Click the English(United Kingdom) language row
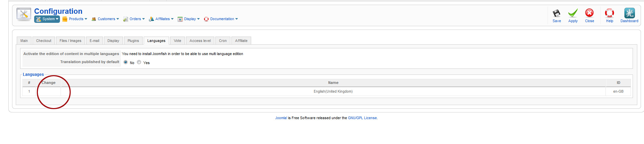Screen dimensions: 644x144 (333, 91)
